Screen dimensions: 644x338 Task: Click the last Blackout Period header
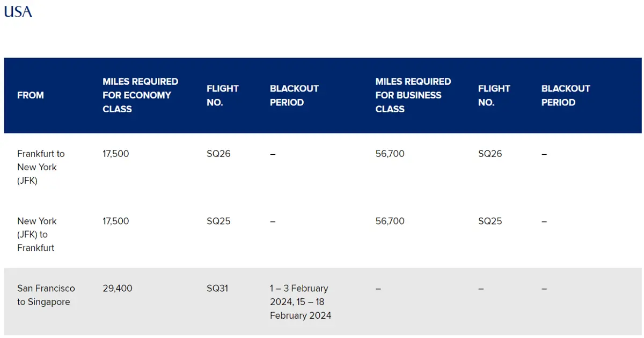pos(566,95)
